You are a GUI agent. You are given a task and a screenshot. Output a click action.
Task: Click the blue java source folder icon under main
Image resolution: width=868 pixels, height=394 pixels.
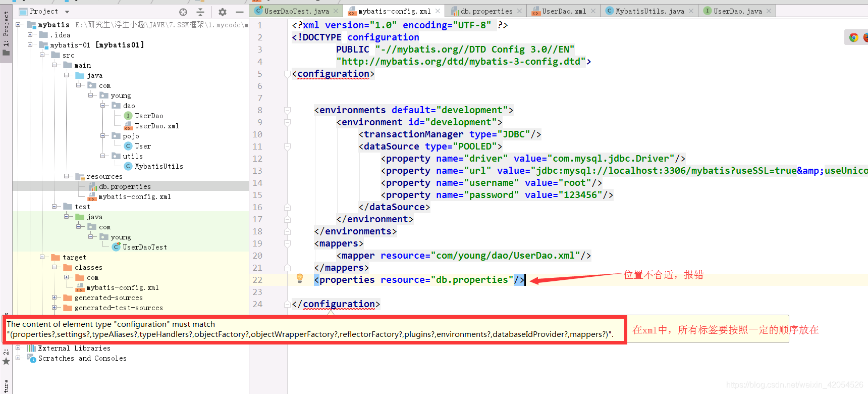80,75
